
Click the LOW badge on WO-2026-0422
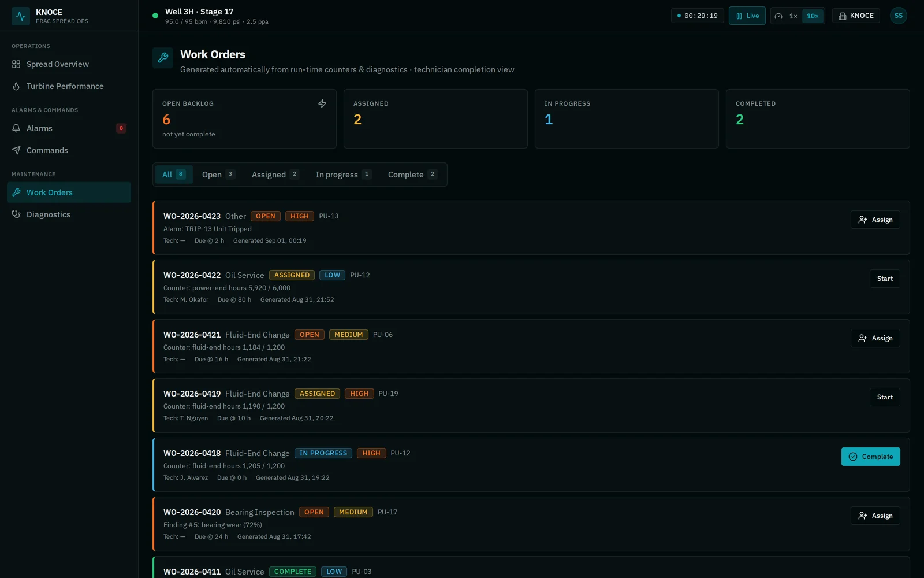(x=332, y=275)
